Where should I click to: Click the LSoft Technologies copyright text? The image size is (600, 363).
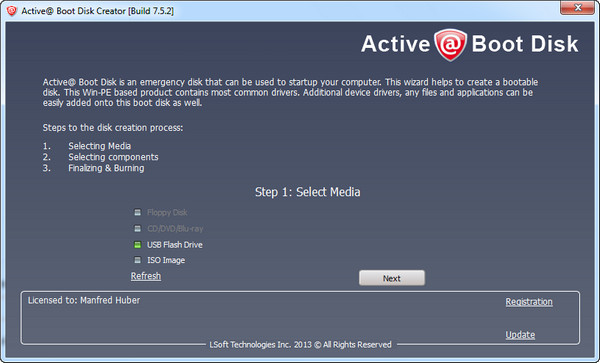coord(300,345)
